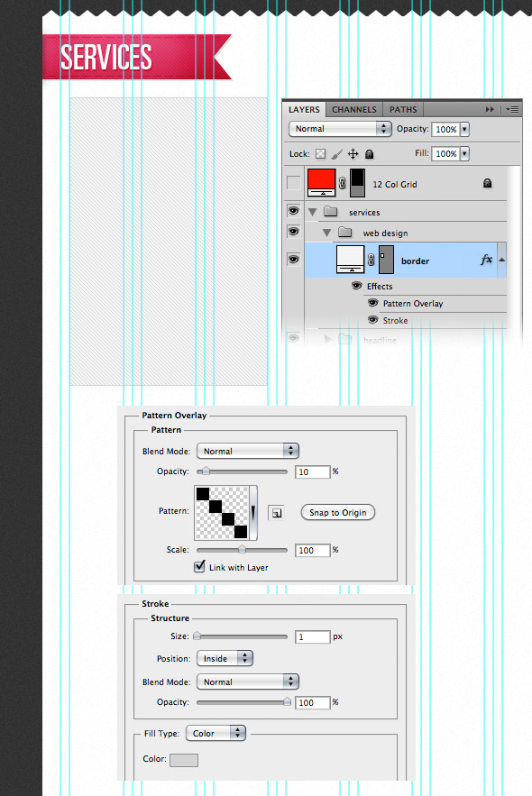
Task: Collapse border layer effects arrow
Action: (502, 260)
